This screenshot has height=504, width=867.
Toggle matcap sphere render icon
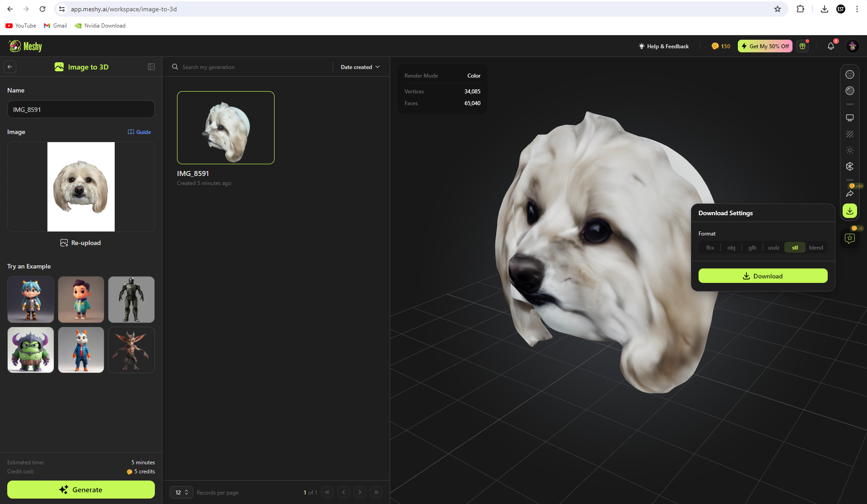(x=850, y=91)
